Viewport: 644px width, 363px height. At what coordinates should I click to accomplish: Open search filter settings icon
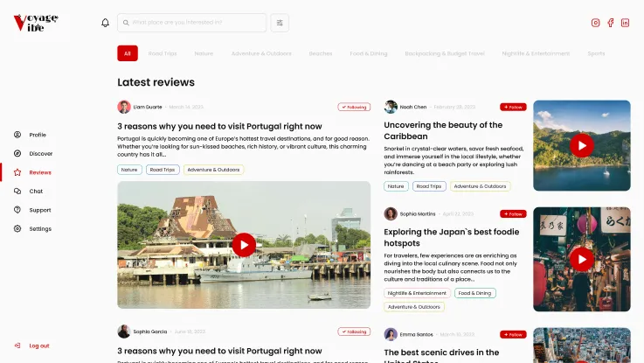[280, 23]
